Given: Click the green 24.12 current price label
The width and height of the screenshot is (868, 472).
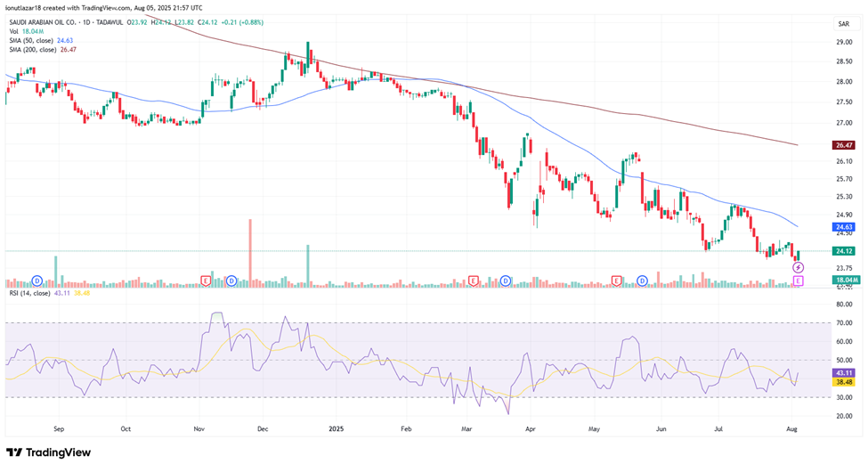Looking at the screenshot, I should (844, 251).
